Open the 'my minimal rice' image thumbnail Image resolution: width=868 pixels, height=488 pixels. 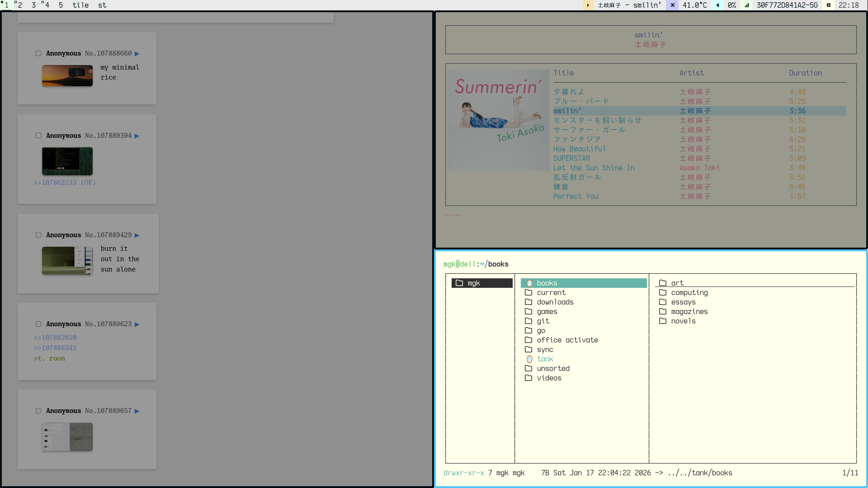pos(67,75)
